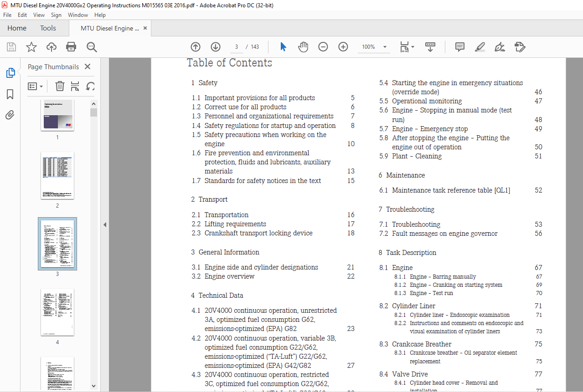Viewport: 583px width, 392px height.
Task: Go to previous page arrow icon
Action: (x=196, y=47)
